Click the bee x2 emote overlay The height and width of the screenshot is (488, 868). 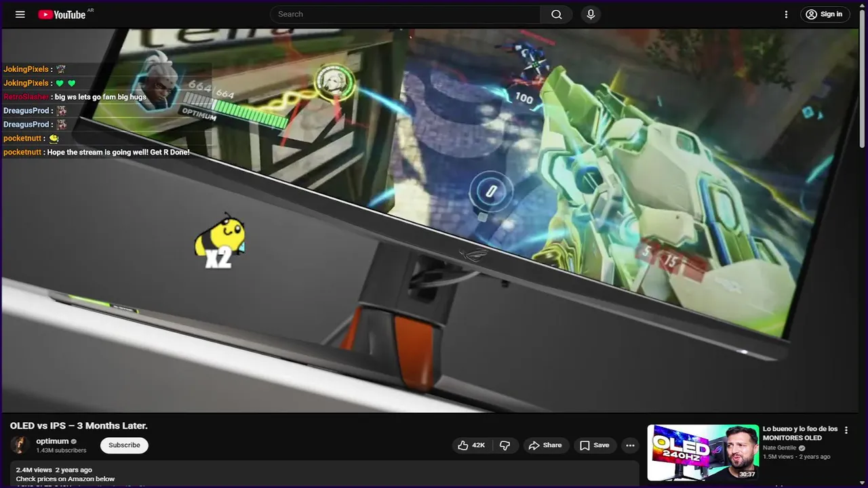220,241
